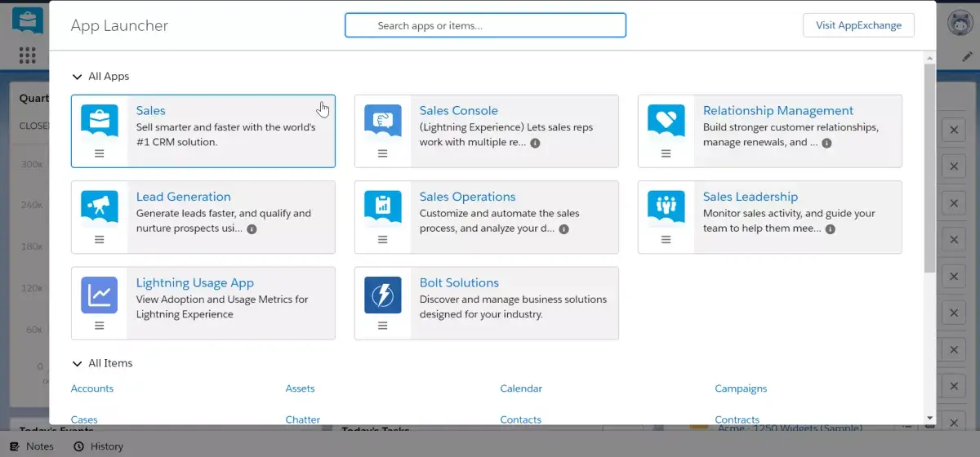Click the Relationship Management title link
980x457 pixels.
coord(778,110)
